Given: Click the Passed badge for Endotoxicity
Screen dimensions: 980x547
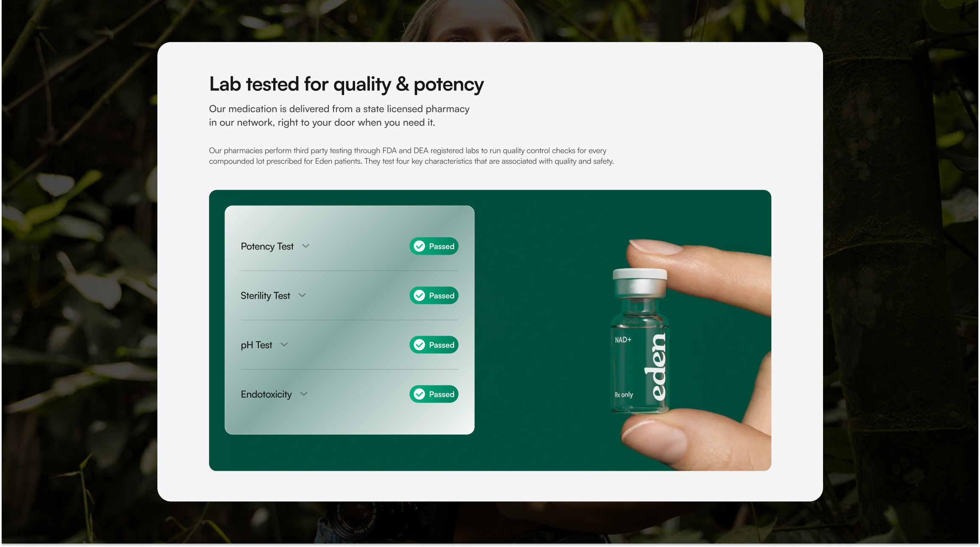Looking at the screenshot, I should pos(434,394).
